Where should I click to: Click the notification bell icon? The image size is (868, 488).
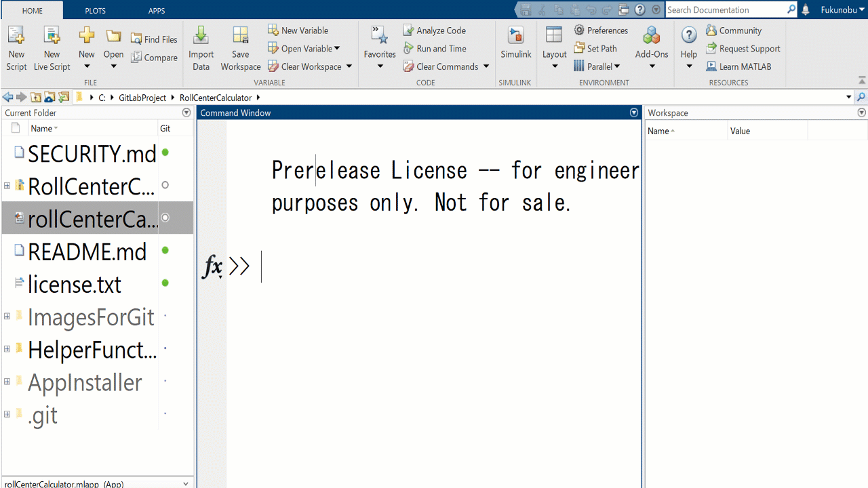point(806,10)
